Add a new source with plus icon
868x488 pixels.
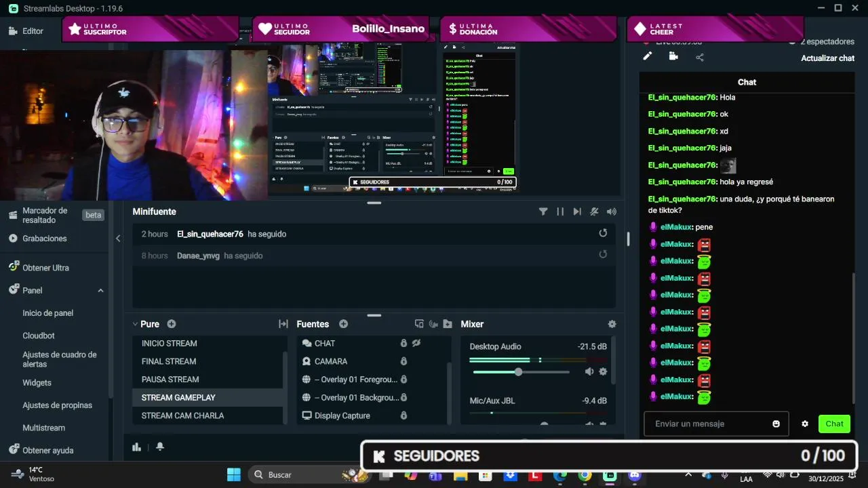(343, 324)
